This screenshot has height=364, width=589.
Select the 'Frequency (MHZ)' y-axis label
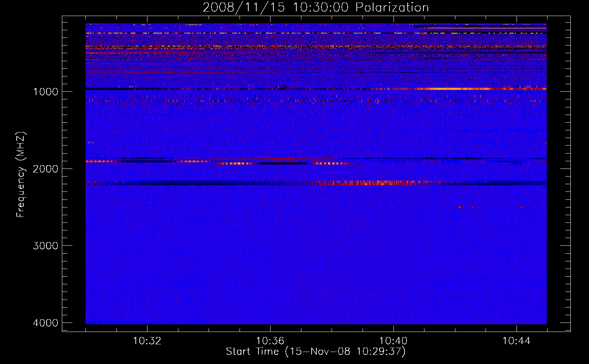[21, 175]
